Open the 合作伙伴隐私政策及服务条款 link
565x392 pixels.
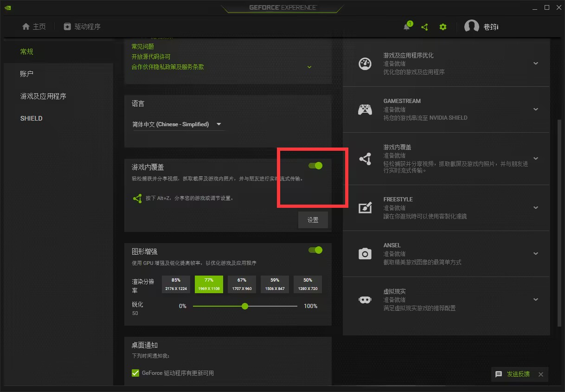[x=168, y=67]
